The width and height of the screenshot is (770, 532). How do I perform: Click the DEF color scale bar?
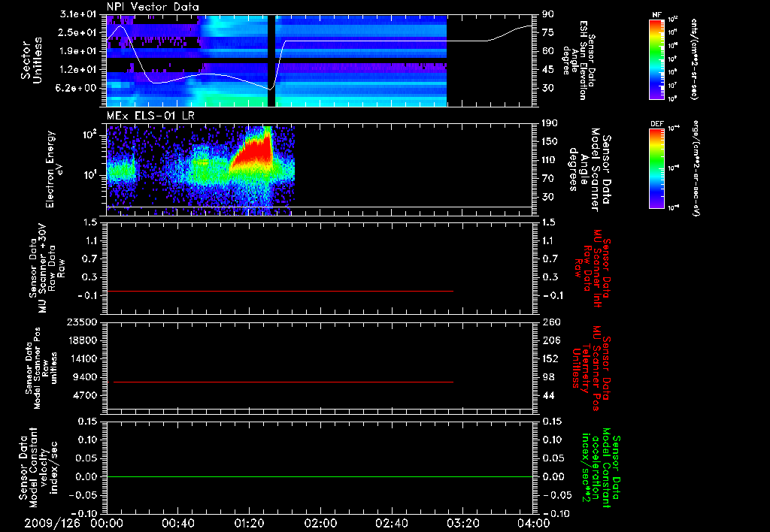(x=656, y=168)
